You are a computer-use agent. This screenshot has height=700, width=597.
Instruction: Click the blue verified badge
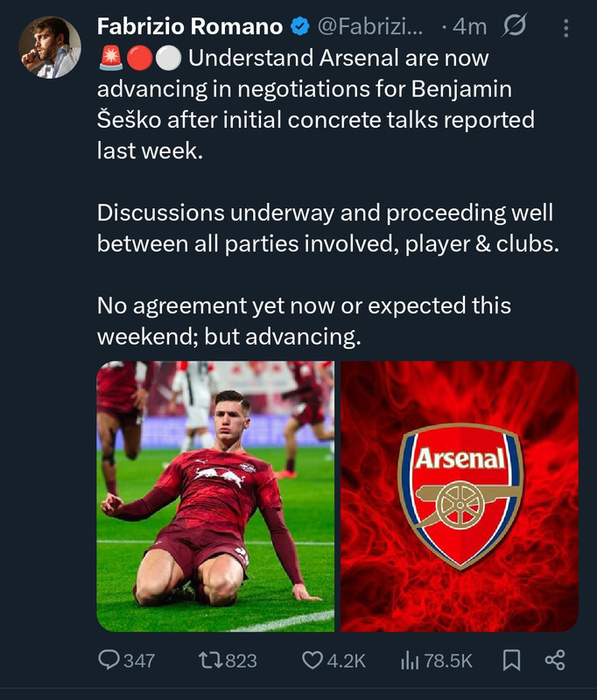click(299, 27)
